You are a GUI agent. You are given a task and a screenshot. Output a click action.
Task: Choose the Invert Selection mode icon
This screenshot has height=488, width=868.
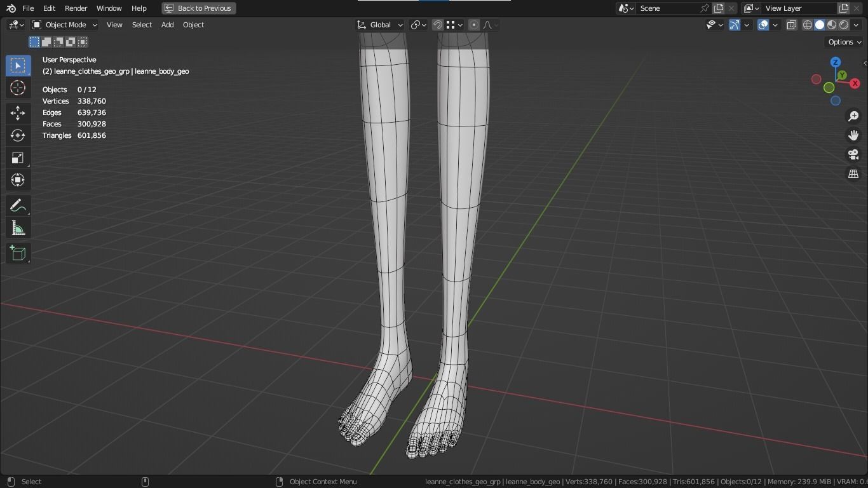tap(71, 42)
